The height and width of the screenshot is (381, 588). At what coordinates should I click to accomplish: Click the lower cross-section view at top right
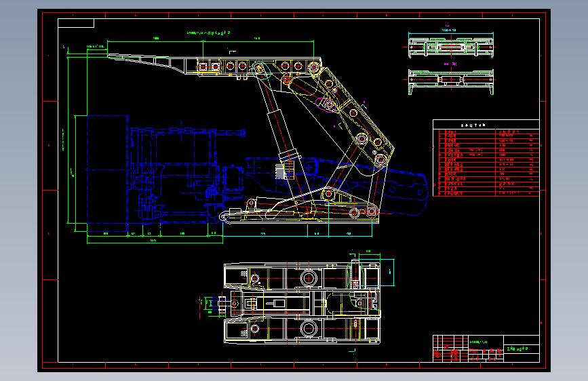pos(451,81)
